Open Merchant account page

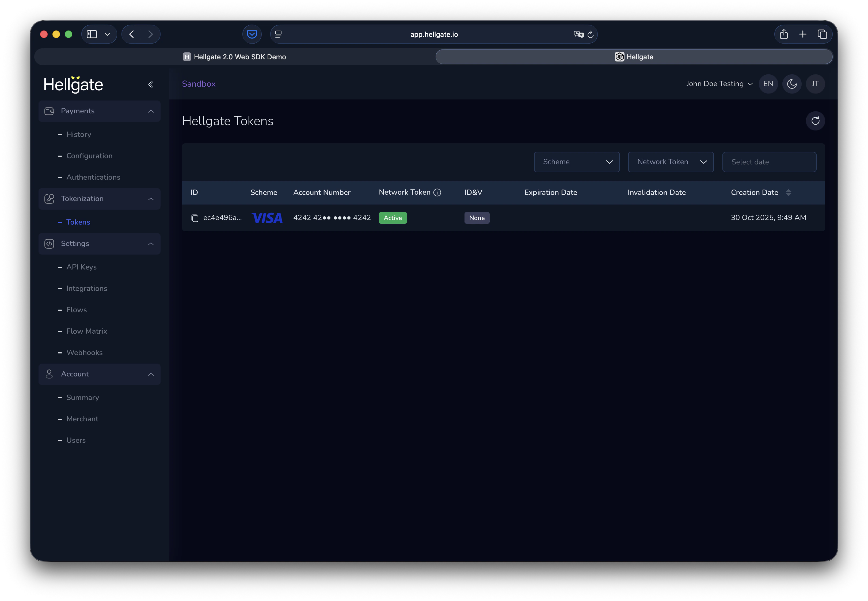[x=82, y=419]
